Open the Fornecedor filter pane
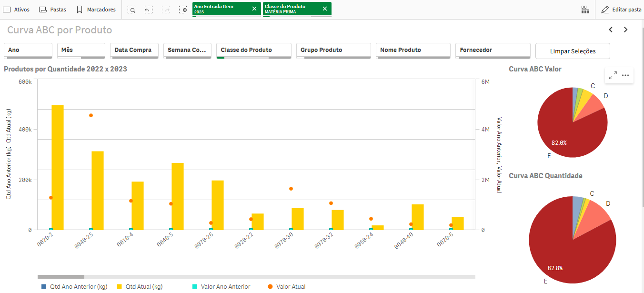 pyautogui.click(x=493, y=51)
